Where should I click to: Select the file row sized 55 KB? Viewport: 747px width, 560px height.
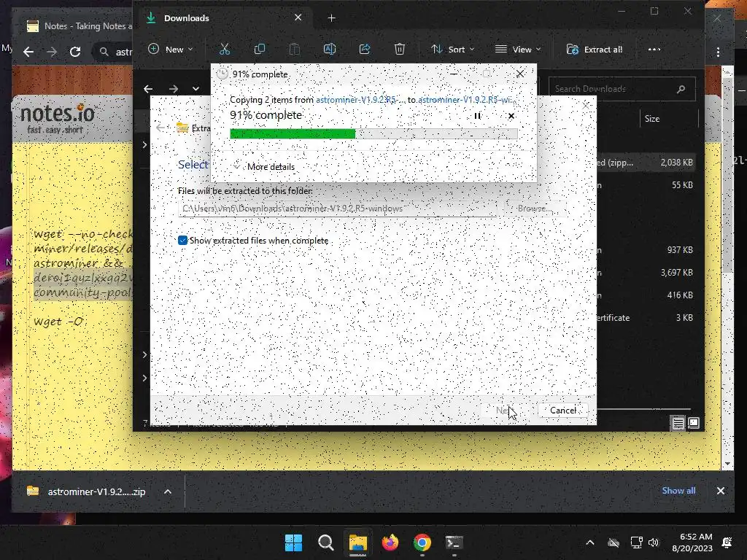click(647, 184)
